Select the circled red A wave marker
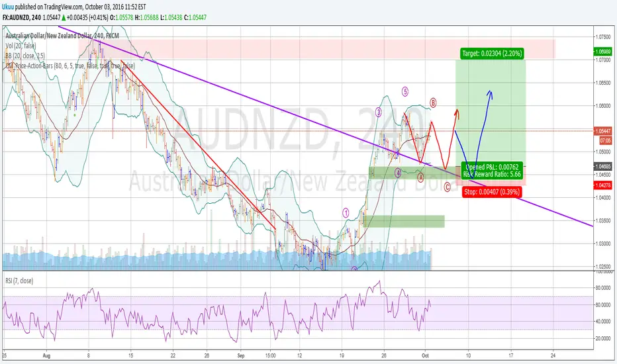Viewport: 617px width, 364px height. [x=420, y=177]
